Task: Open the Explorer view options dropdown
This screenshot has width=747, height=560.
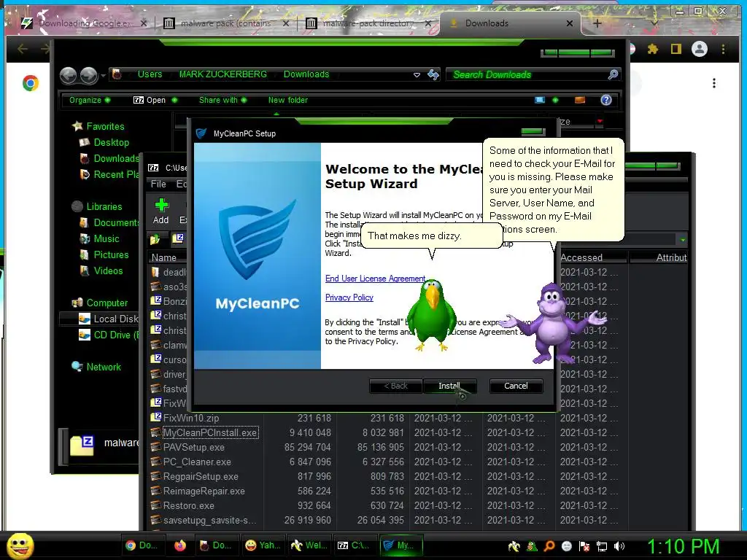Action: coord(555,100)
